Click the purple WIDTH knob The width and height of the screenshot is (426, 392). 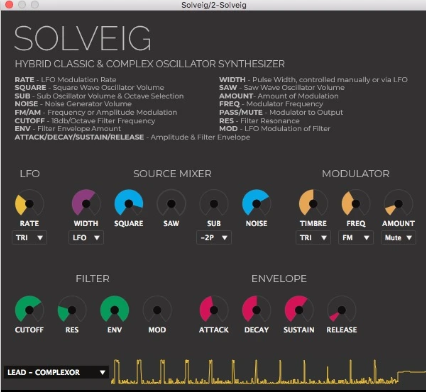coord(86,203)
